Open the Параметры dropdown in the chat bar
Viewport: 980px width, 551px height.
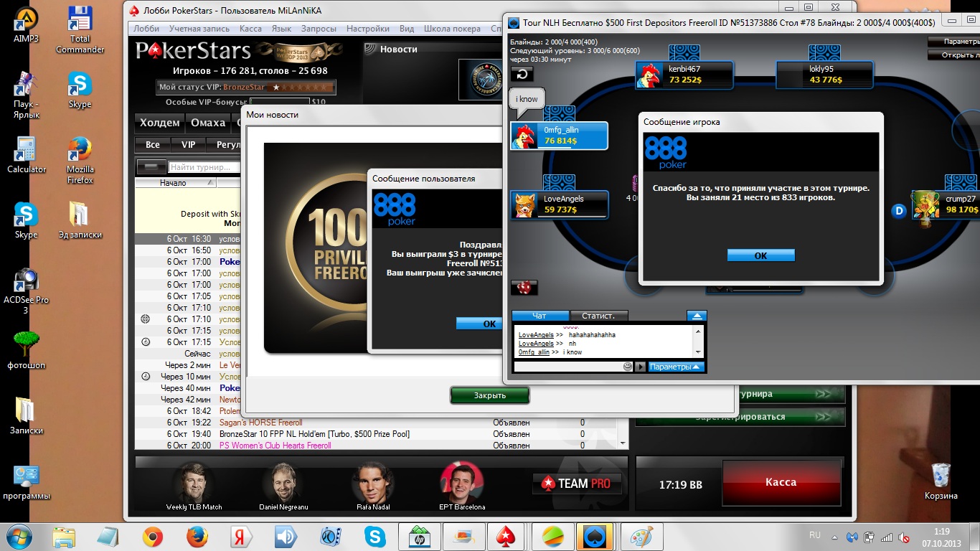pos(677,367)
